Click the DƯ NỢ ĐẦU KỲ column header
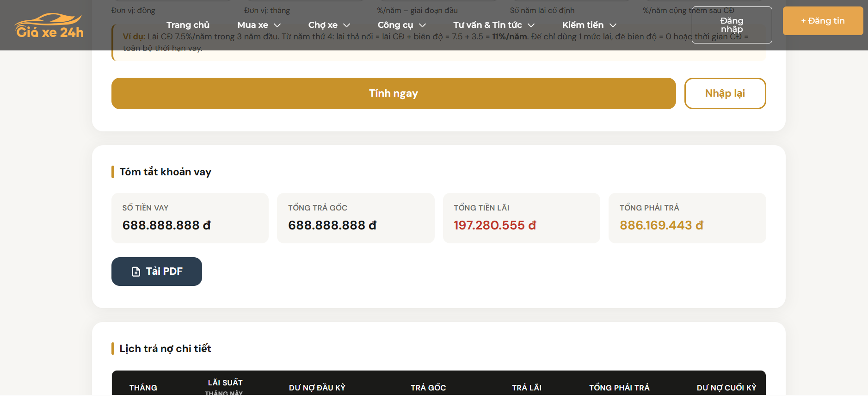Screen dimensions: 868x396 point(317,388)
